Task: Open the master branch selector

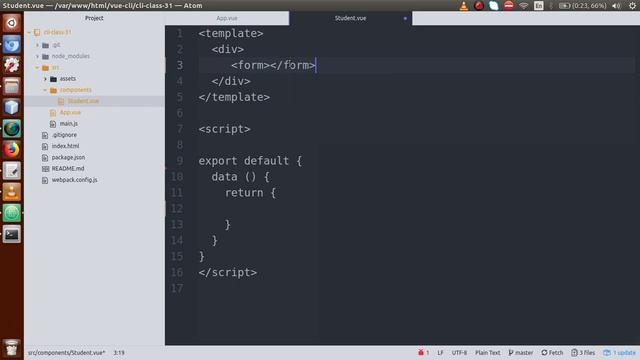Action: point(520,353)
